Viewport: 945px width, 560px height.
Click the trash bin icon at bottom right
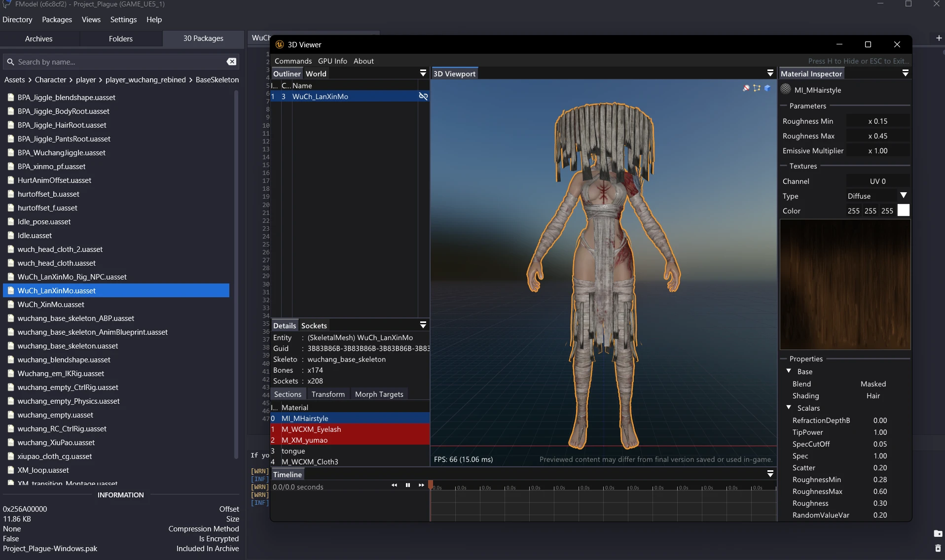point(938,548)
